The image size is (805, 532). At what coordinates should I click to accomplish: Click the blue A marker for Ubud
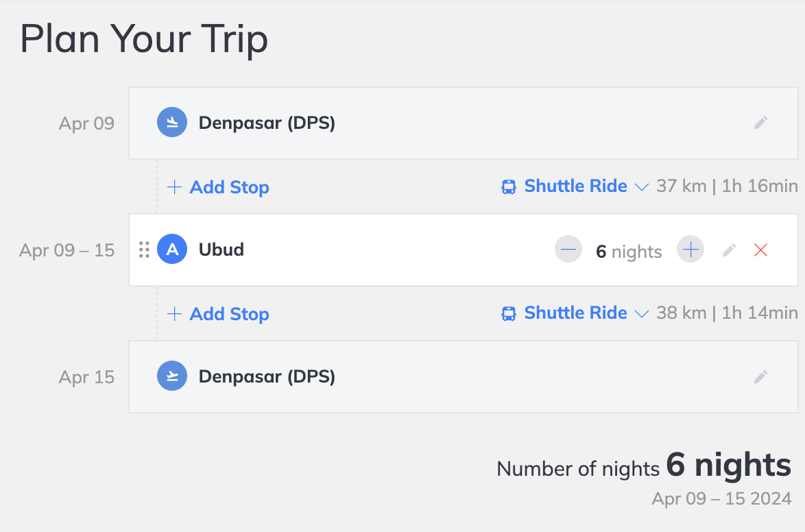(172, 249)
